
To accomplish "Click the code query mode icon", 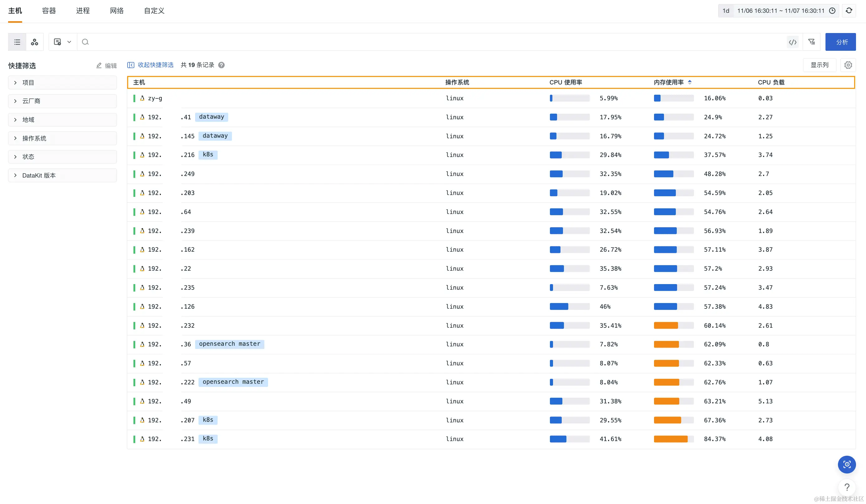I will pyautogui.click(x=792, y=42).
